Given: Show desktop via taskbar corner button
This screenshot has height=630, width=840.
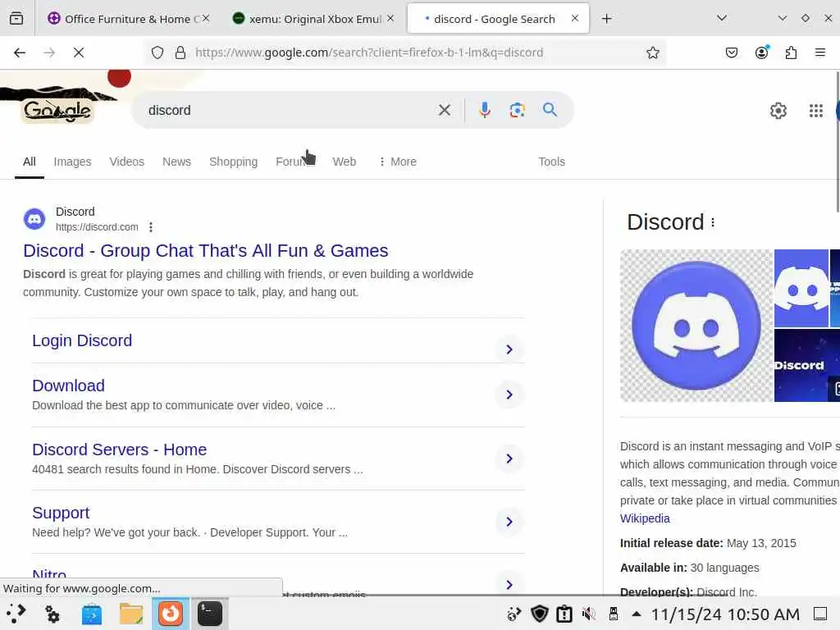Looking at the screenshot, I should pyautogui.click(x=820, y=614).
